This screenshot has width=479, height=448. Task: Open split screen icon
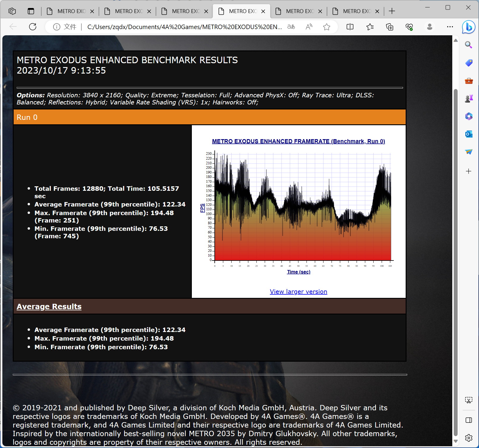point(350,27)
